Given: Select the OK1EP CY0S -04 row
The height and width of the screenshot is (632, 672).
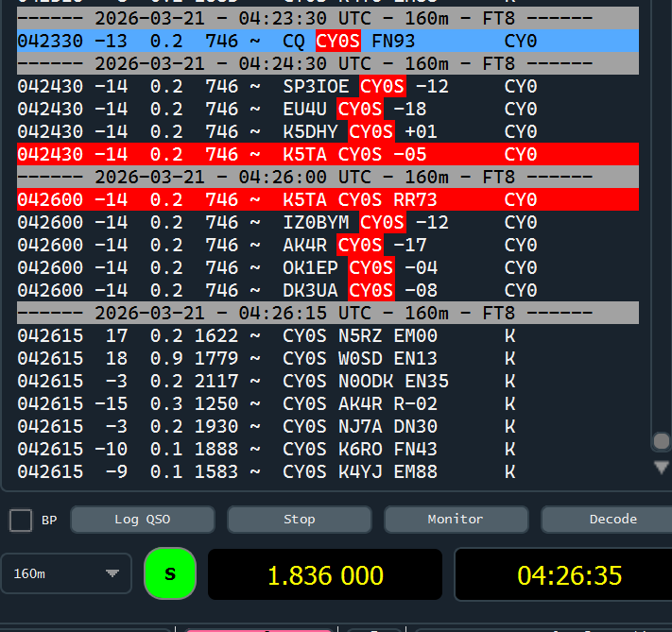Looking at the screenshot, I should [x=328, y=267].
